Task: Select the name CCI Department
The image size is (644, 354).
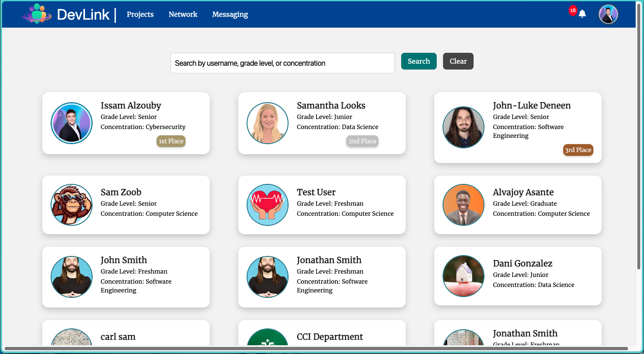Action: point(330,337)
